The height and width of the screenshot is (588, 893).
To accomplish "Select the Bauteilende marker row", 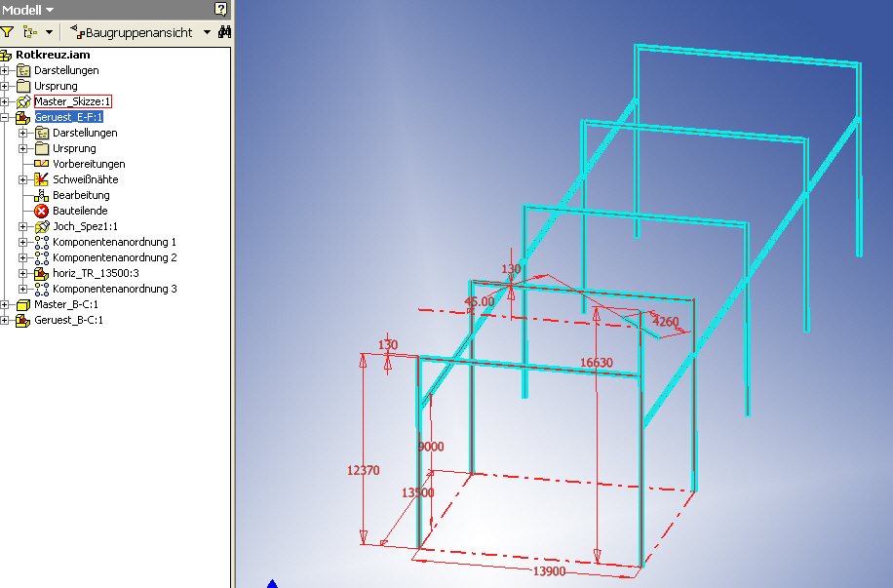I will [80, 211].
